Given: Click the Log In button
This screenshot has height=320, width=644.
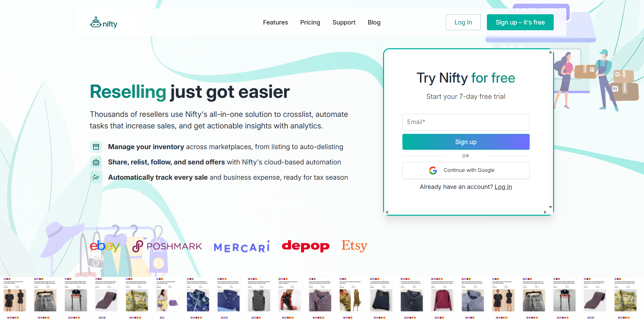Looking at the screenshot, I should point(463,22).
